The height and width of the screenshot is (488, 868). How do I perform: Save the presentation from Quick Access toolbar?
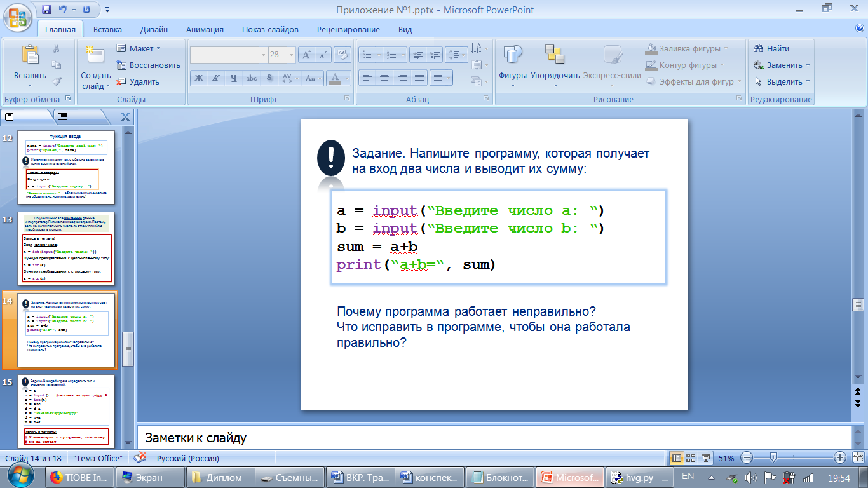[46, 10]
